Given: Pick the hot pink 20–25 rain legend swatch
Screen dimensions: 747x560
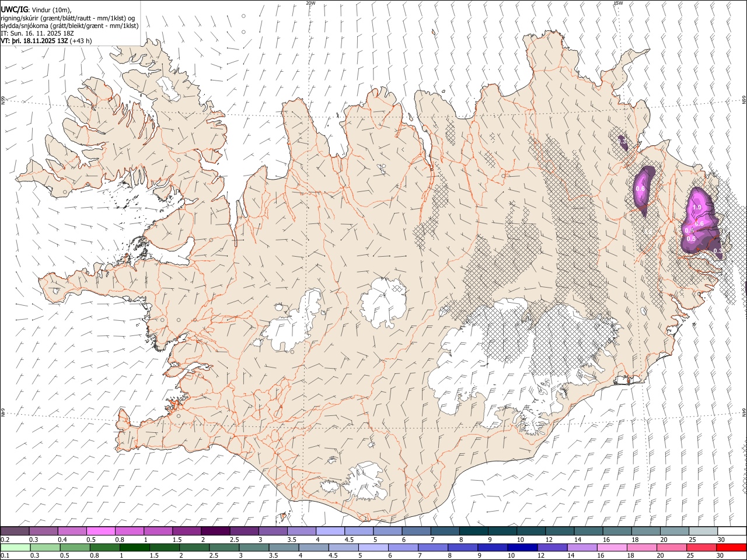Looking at the screenshot, I should click(x=671, y=547).
